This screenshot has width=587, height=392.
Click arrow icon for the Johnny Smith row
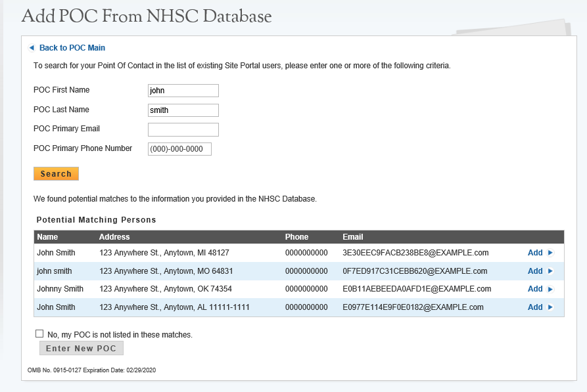coord(551,289)
